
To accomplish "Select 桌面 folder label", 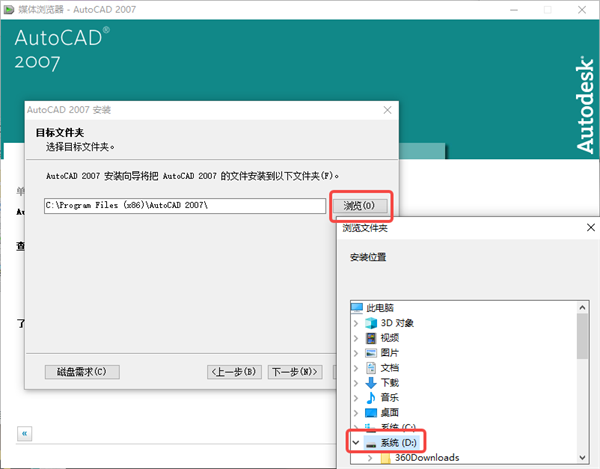I will [390, 412].
